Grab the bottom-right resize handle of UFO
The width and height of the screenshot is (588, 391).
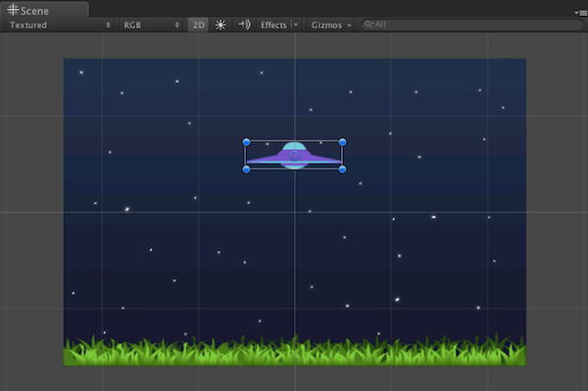[x=342, y=170]
